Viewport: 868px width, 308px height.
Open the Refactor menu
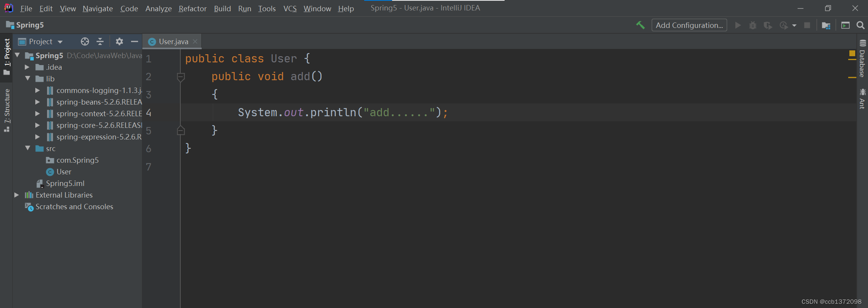(192, 8)
